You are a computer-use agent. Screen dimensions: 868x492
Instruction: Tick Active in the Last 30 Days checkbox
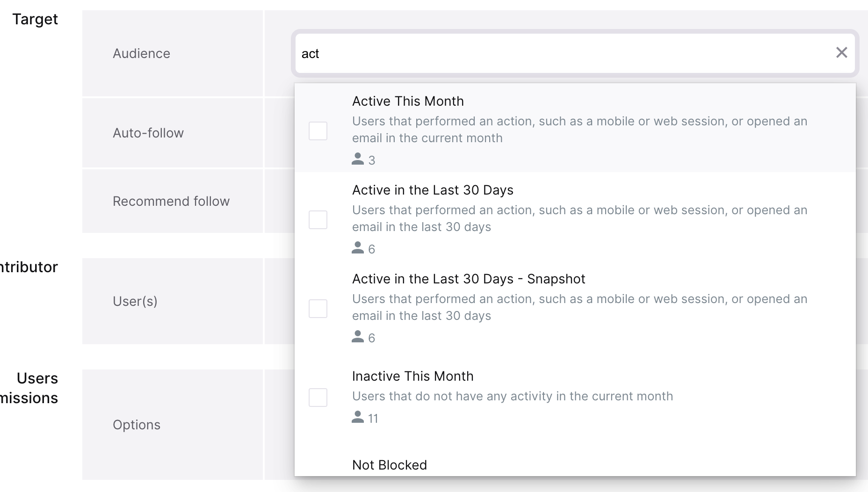[x=318, y=220]
